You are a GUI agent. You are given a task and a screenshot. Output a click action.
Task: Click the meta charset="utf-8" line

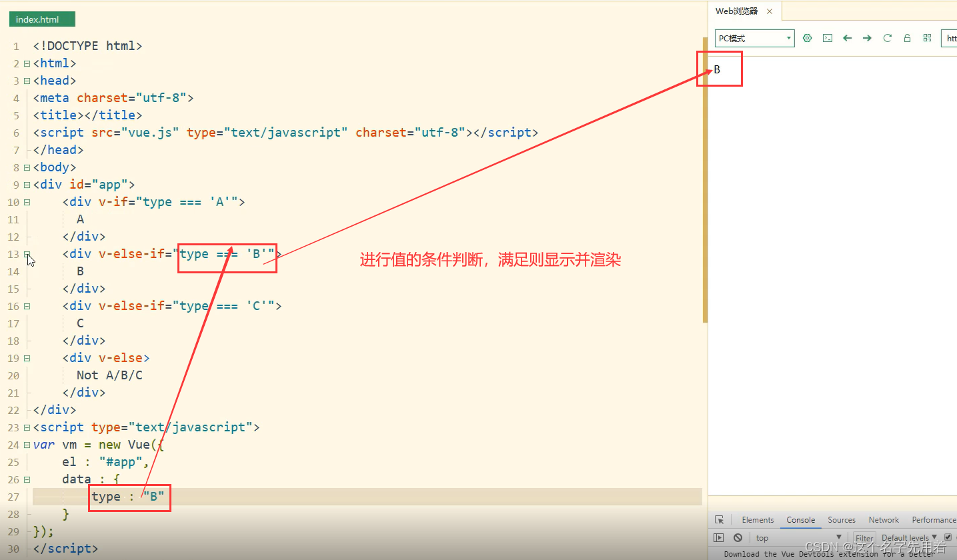pos(113,98)
